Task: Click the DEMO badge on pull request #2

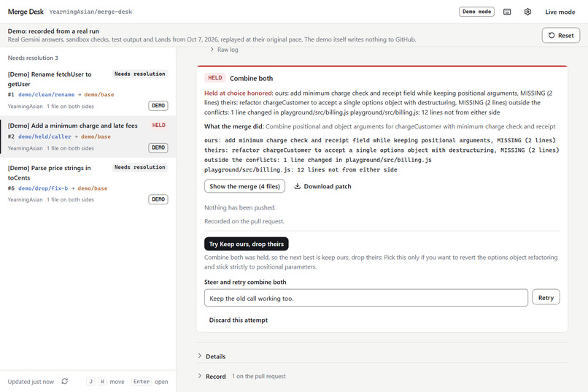Action: (158, 147)
